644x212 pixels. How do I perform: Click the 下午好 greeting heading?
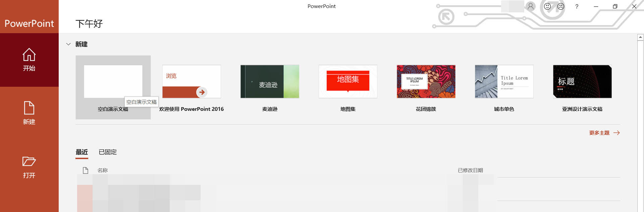[89, 24]
